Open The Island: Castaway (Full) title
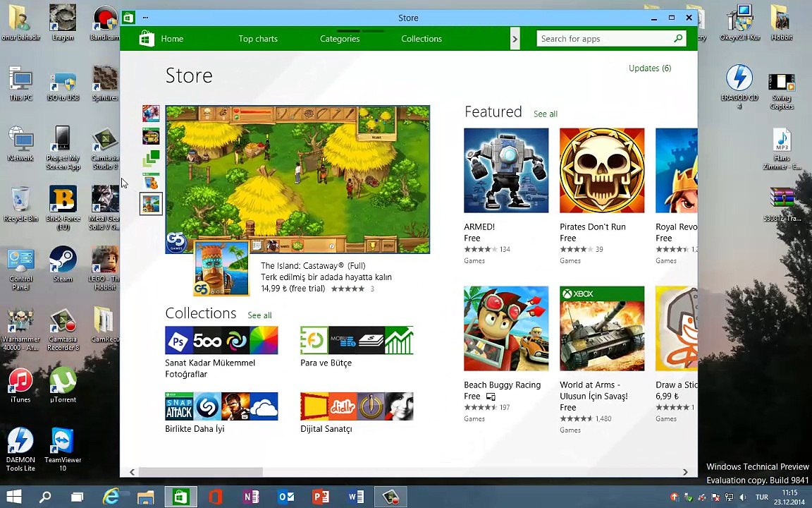Screen dimensions: 812x508 click(313, 265)
